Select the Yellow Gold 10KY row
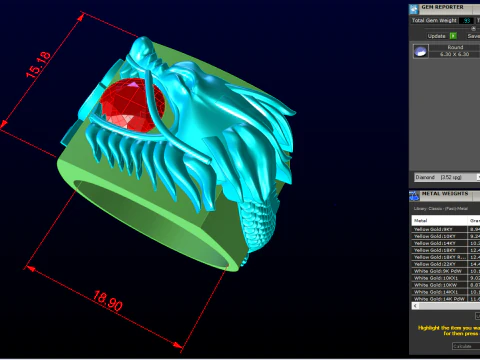The width and height of the screenshot is (480, 360). [x=446, y=236]
